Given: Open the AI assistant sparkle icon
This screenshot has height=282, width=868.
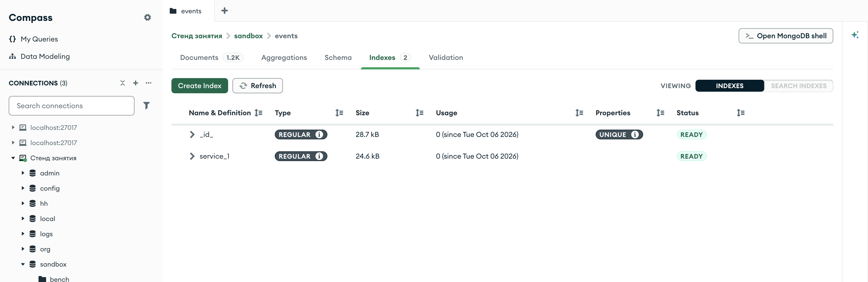Looking at the screenshot, I should pyautogui.click(x=855, y=35).
